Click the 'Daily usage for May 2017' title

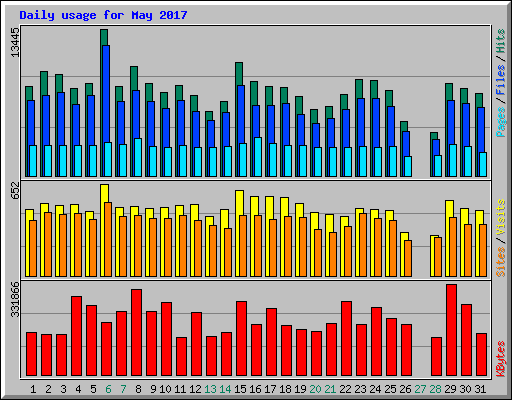103,15
